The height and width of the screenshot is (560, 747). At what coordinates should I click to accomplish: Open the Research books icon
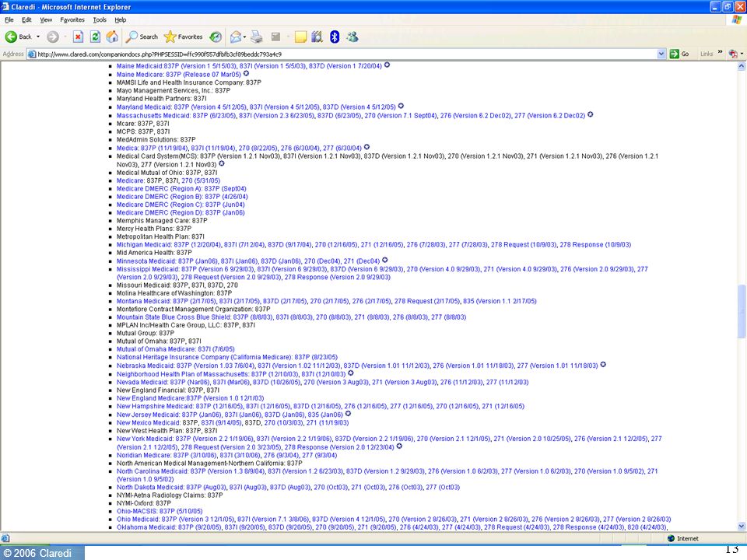[317, 37]
